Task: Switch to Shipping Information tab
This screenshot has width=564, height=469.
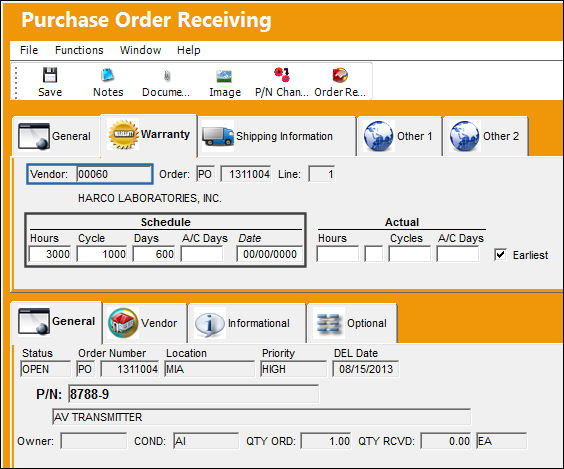Action: [x=277, y=136]
